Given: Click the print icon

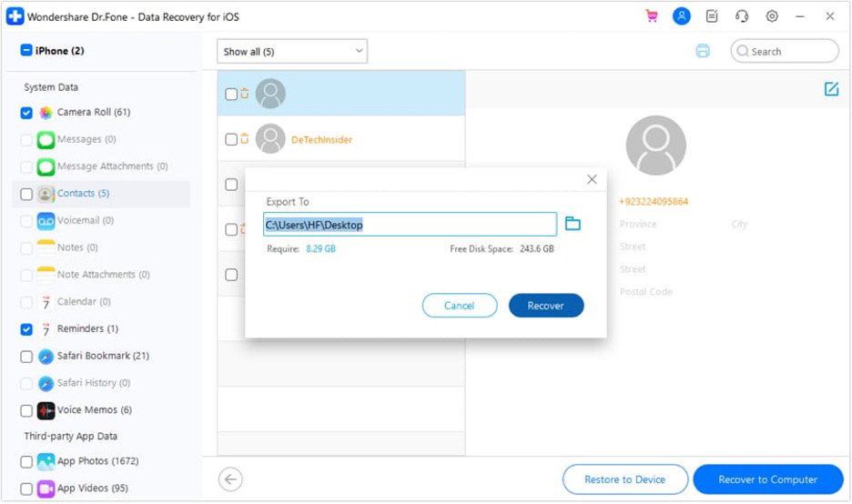Looking at the screenshot, I should click(703, 51).
